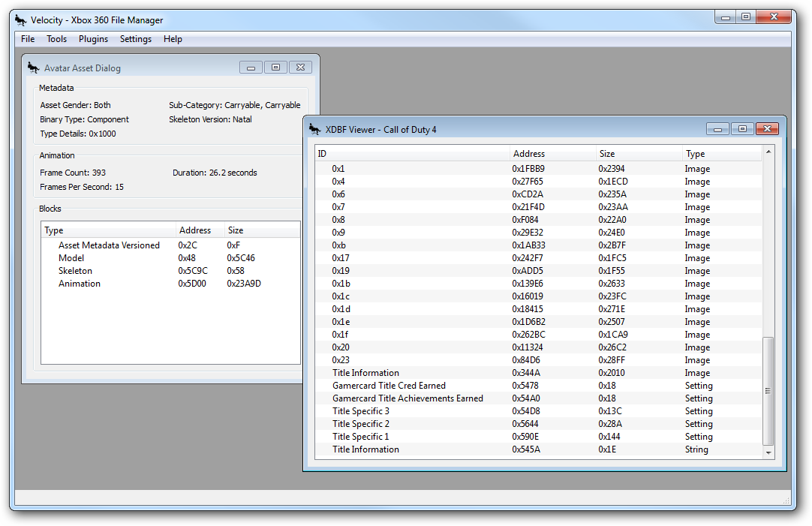
Task: Select the Title Specific 2 setting entry
Action: coord(539,423)
